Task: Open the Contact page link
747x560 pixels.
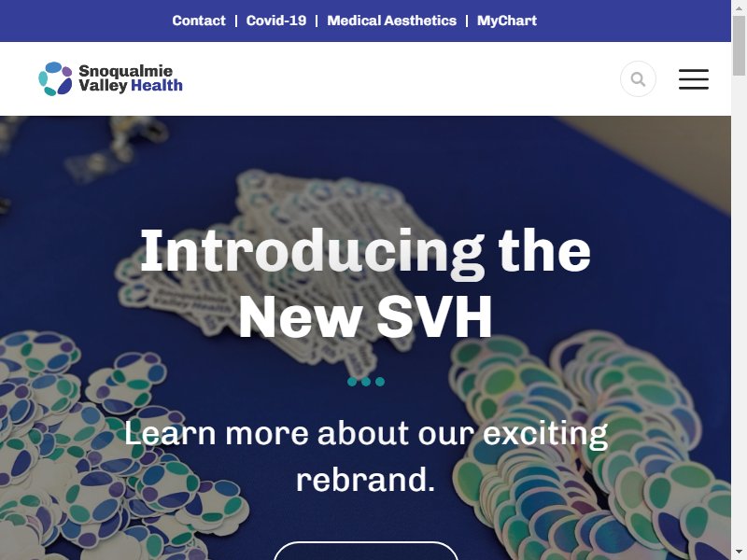Action: point(199,21)
